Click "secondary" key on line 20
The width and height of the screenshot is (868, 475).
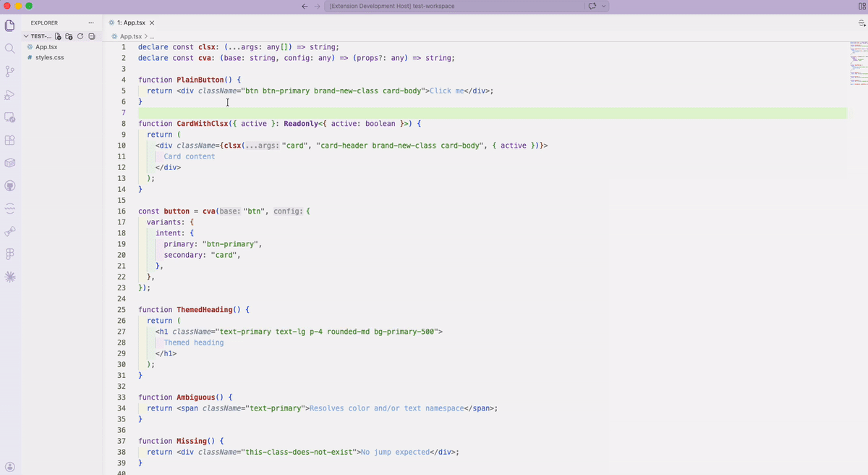(183, 255)
